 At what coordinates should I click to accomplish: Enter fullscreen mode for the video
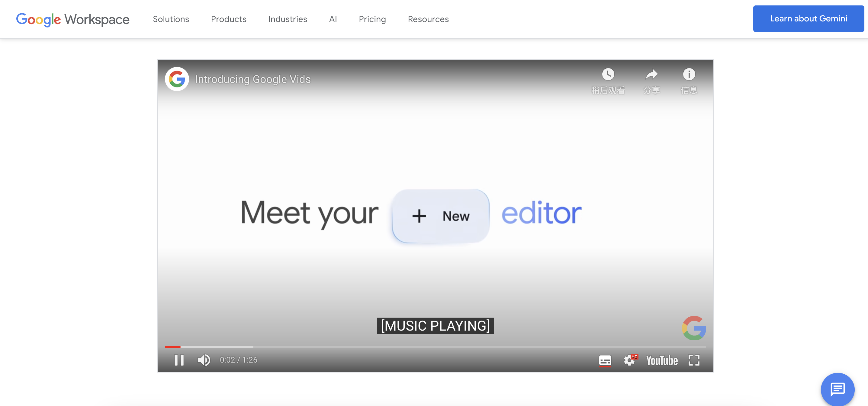click(693, 360)
